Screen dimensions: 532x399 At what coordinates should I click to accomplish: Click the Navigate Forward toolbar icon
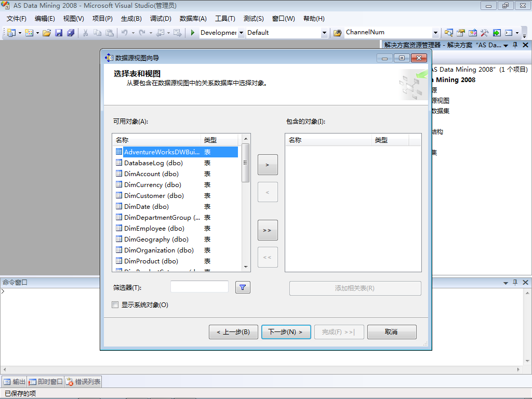coord(177,33)
